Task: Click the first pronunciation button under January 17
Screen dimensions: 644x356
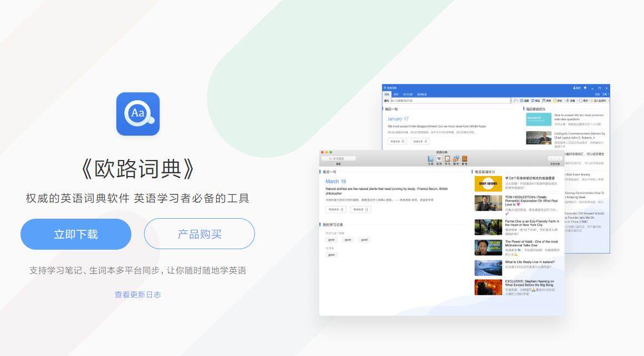Action: pyautogui.click(x=397, y=141)
